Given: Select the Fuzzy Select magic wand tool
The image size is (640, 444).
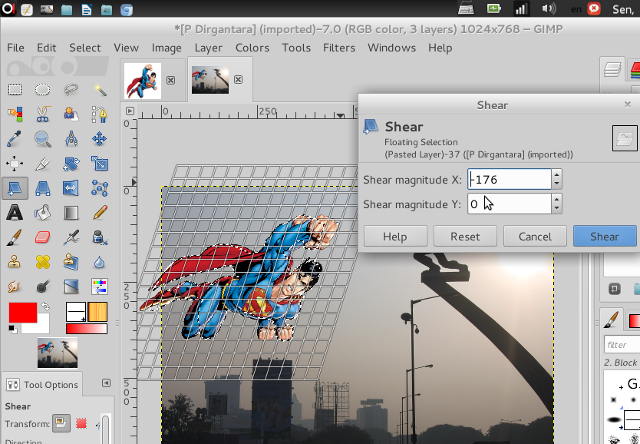Looking at the screenshot, I should pyautogui.click(x=100, y=89).
